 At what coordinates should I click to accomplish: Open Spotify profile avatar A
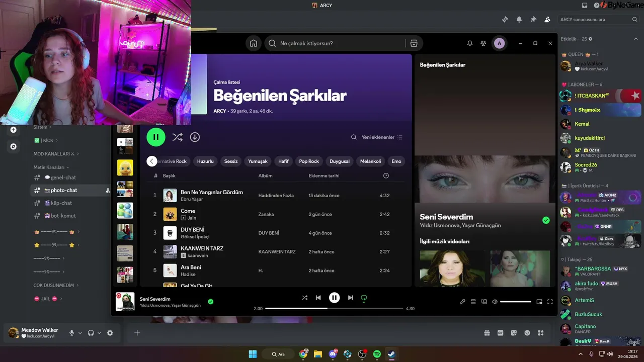coord(499,43)
